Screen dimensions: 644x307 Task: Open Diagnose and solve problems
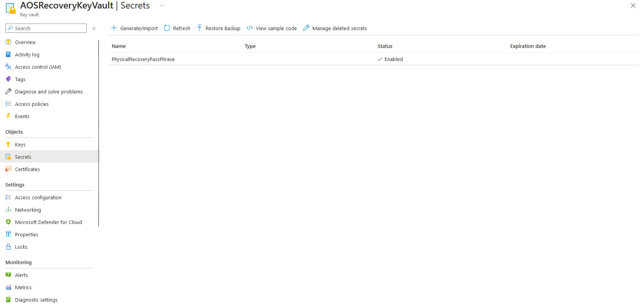(x=49, y=92)
